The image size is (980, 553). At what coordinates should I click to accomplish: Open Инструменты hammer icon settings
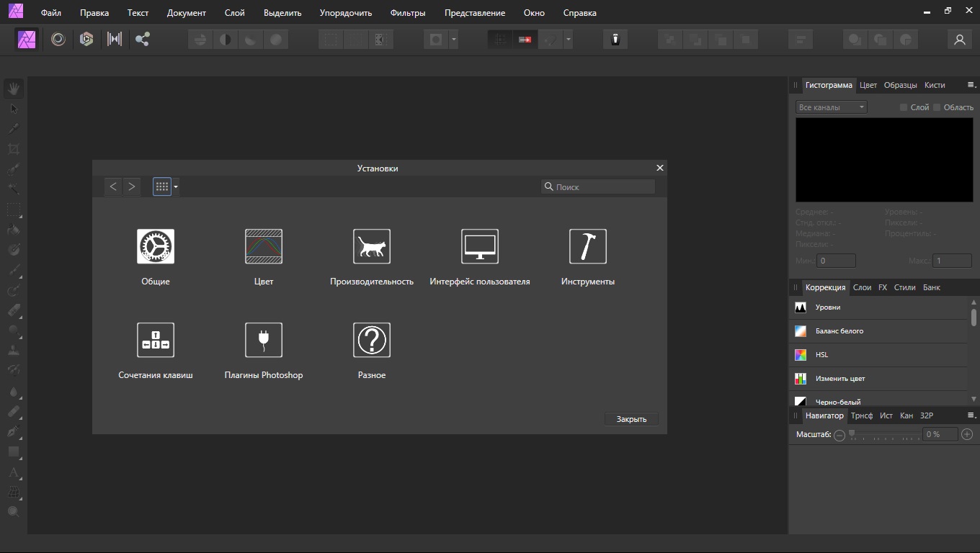tap(588, 246)
